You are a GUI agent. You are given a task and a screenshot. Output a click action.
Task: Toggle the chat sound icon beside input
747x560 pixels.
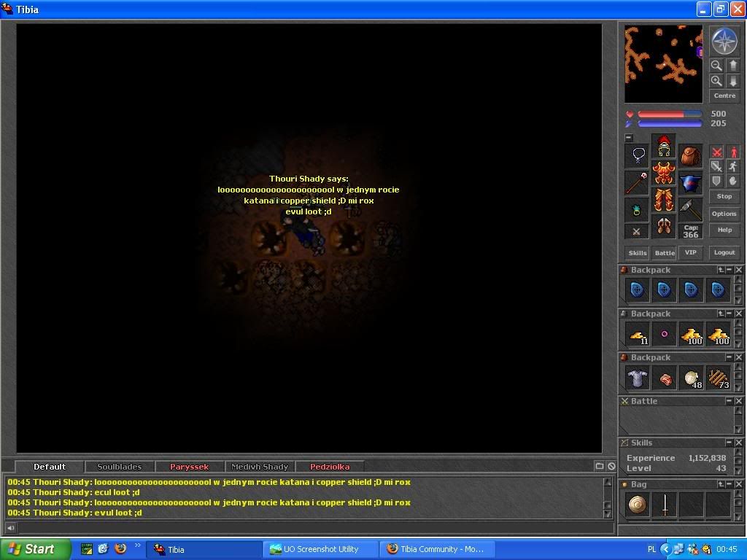pyautogui.click(x=10, y=527)
